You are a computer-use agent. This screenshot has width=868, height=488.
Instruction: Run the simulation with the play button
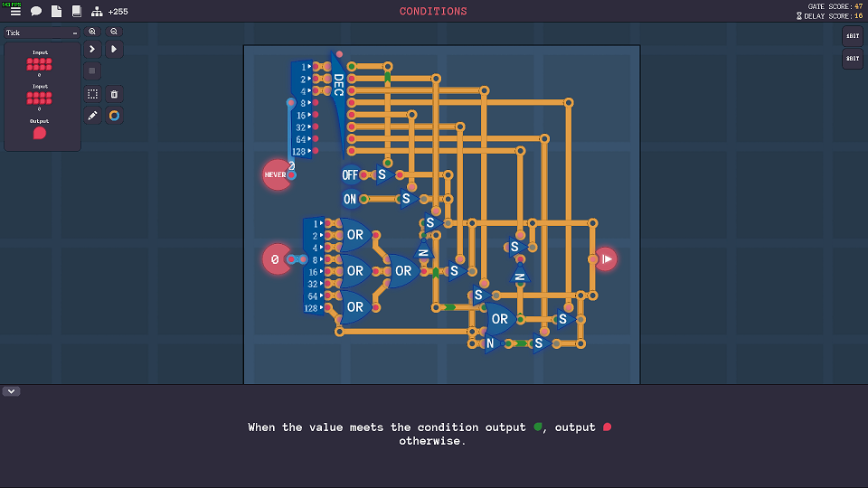point(114,49)
